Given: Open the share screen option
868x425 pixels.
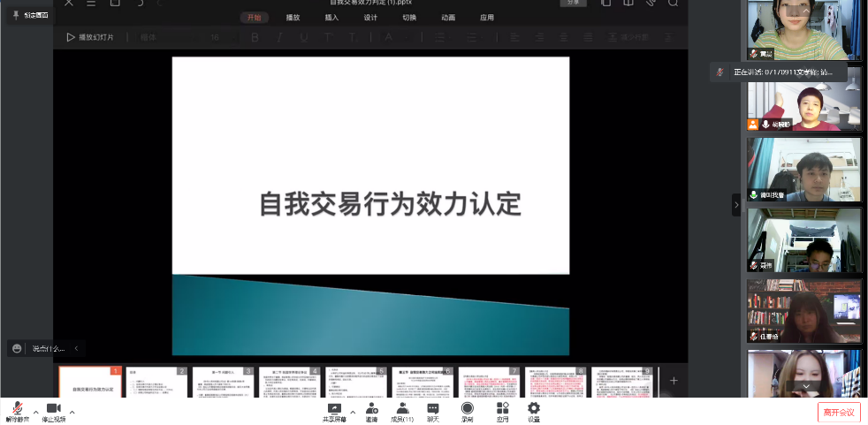Looking at the screenshot, I should 334,410.
